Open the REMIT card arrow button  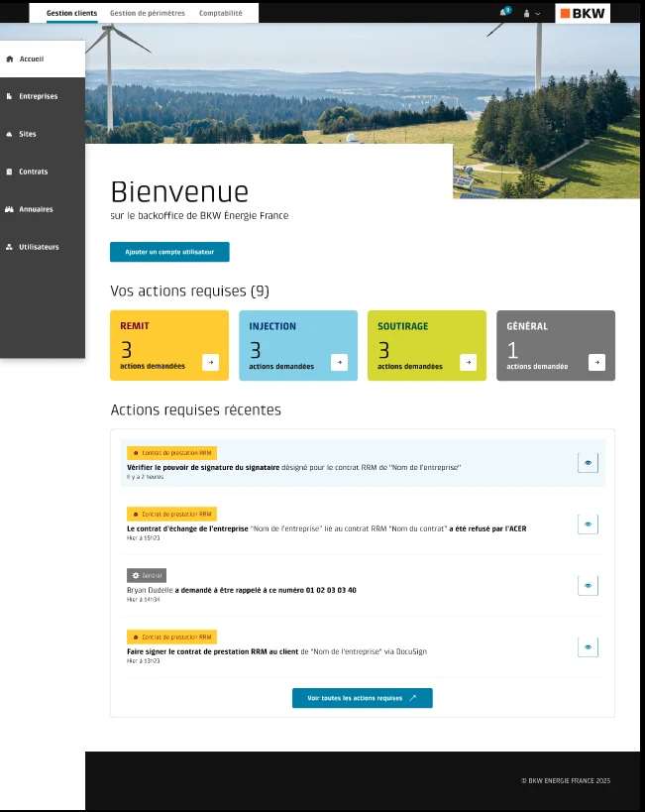click(211, 362)
